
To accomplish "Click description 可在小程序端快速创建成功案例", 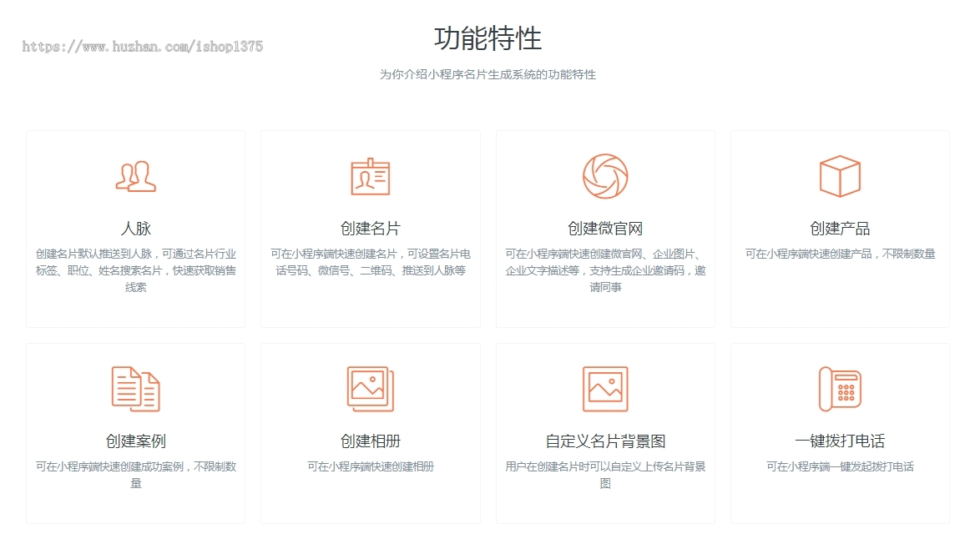I will coord(135,475).
